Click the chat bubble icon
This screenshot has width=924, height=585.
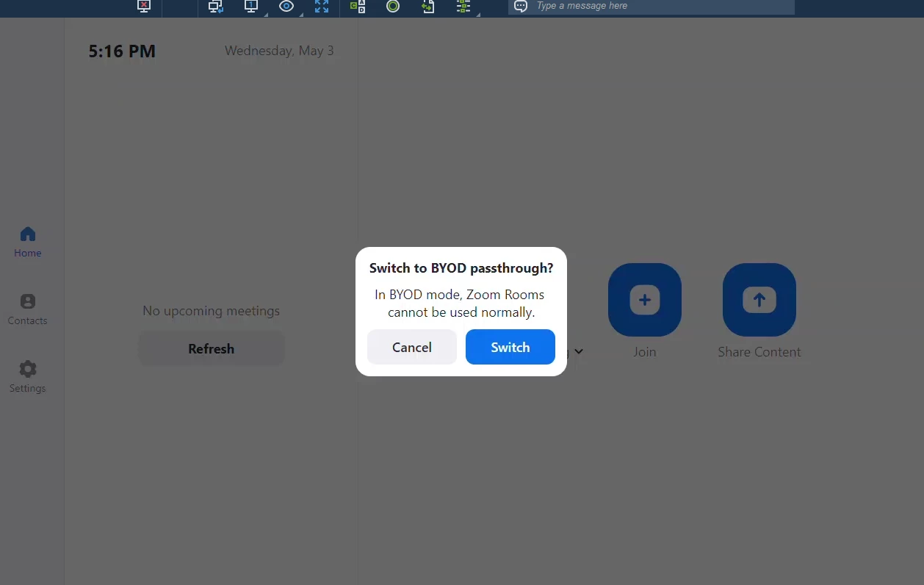pos(521,6)
